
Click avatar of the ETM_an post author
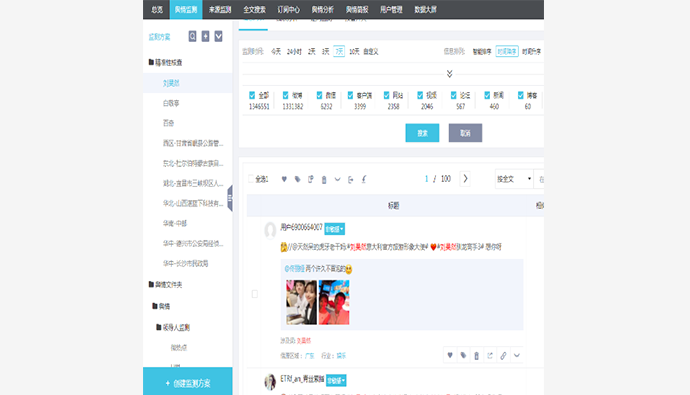pyautogui.click(x=270, y=382)
